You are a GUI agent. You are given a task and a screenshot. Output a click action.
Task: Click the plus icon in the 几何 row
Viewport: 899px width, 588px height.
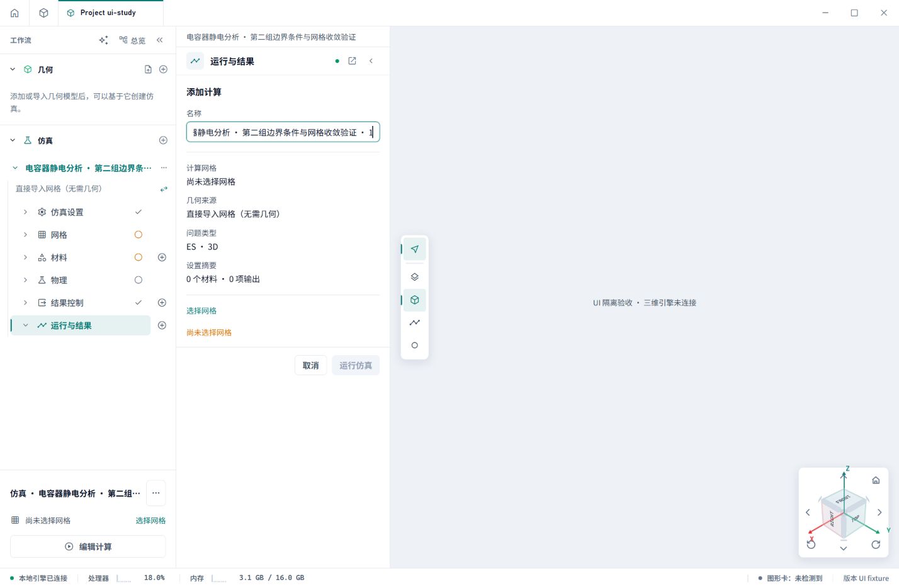pos(163,69)
